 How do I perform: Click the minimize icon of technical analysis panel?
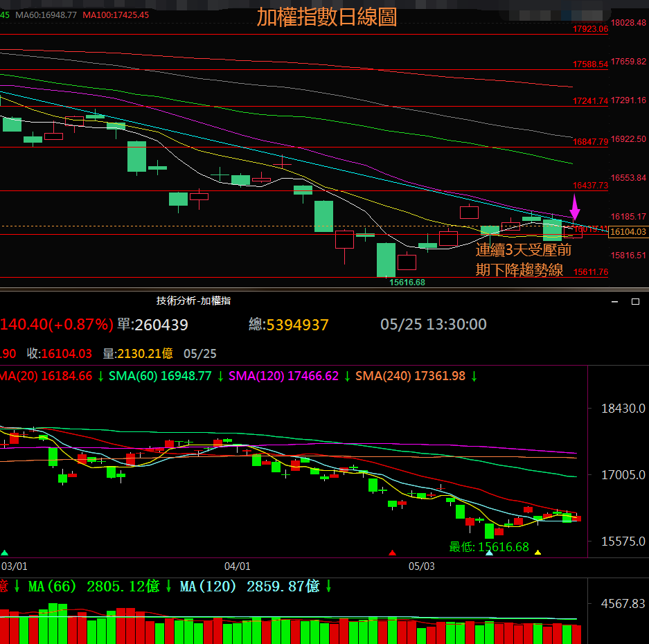click(614, 302)
